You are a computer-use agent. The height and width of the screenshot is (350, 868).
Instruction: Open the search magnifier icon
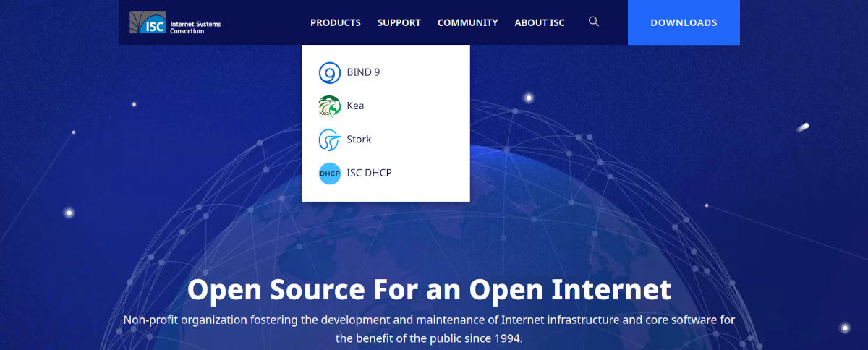(594, 22)
